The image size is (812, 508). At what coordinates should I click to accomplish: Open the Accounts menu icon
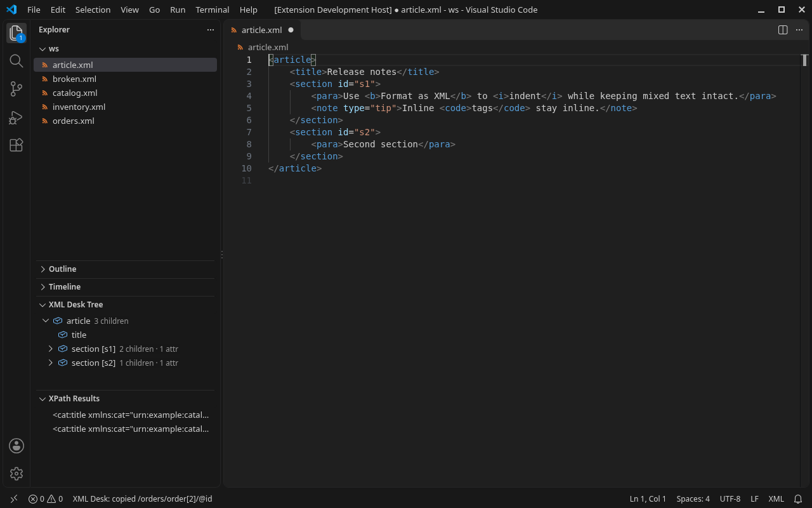(x=16, y=446)
